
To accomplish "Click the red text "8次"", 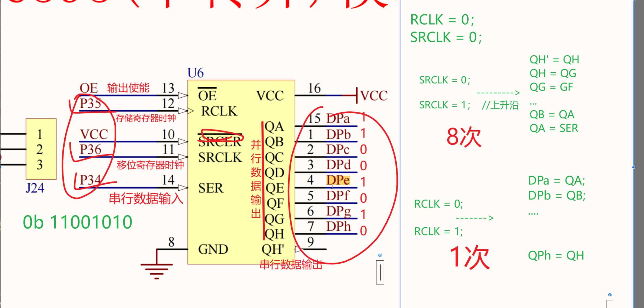I will pos(464,137).
